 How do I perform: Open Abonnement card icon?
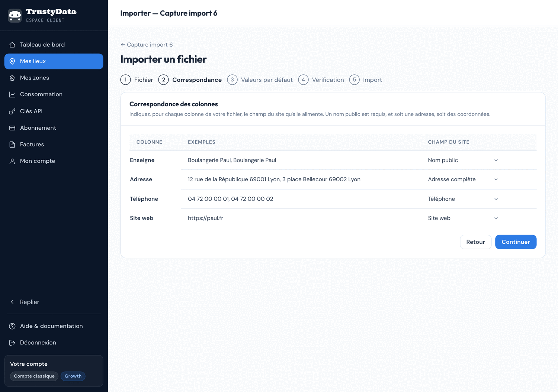(12, 128)
